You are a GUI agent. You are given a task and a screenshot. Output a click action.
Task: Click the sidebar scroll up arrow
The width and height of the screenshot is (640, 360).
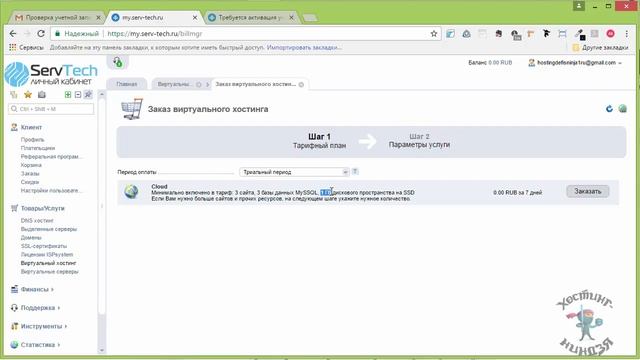102,94
